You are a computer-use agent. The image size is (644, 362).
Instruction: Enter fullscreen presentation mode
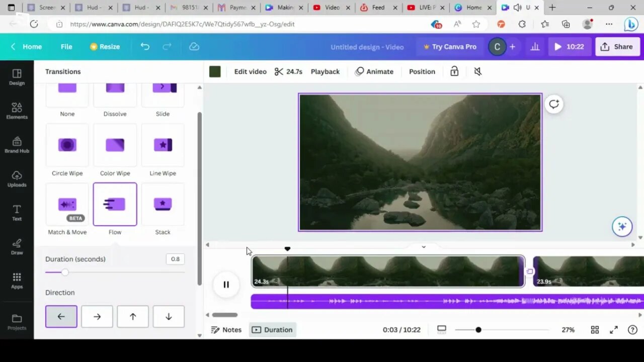614,330
